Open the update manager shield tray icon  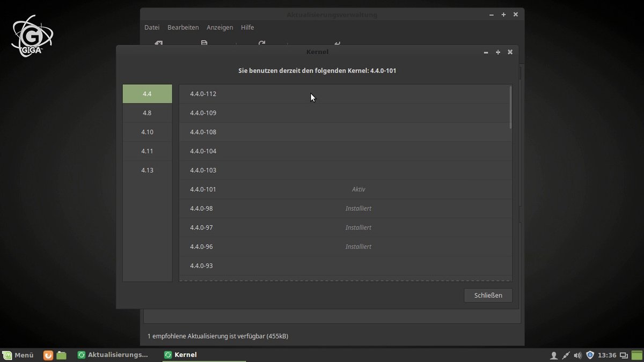click(590, 355)
